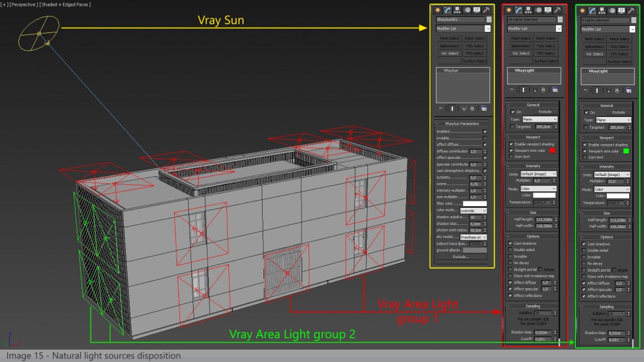Open the Display panel icon
This screenshot has width=644, height=362.
[x=477, y=9]
